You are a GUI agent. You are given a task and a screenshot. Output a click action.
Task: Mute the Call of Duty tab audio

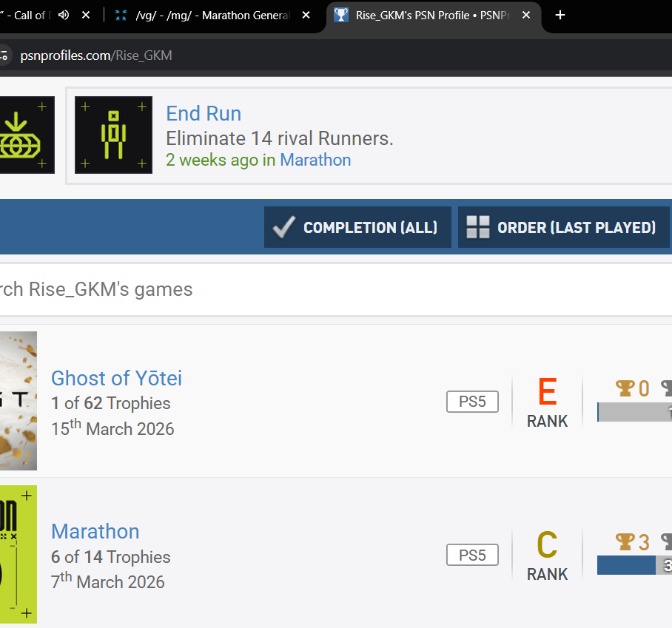pos(64,15)
